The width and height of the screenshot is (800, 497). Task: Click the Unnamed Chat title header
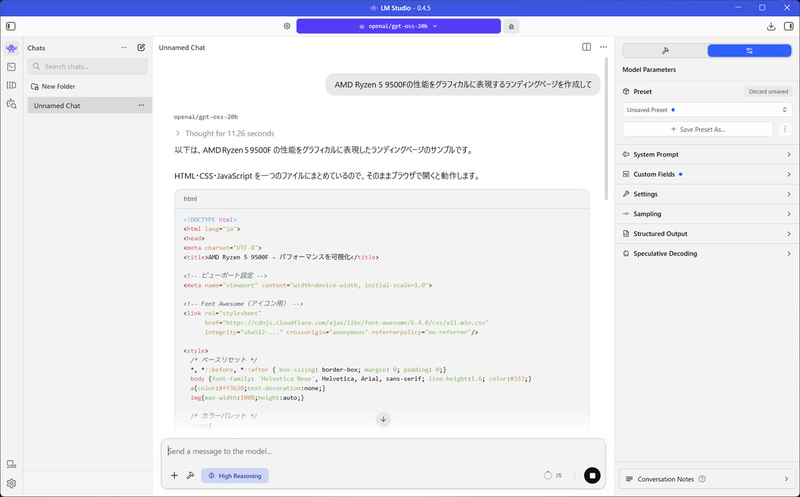click(x=182, y=47)
